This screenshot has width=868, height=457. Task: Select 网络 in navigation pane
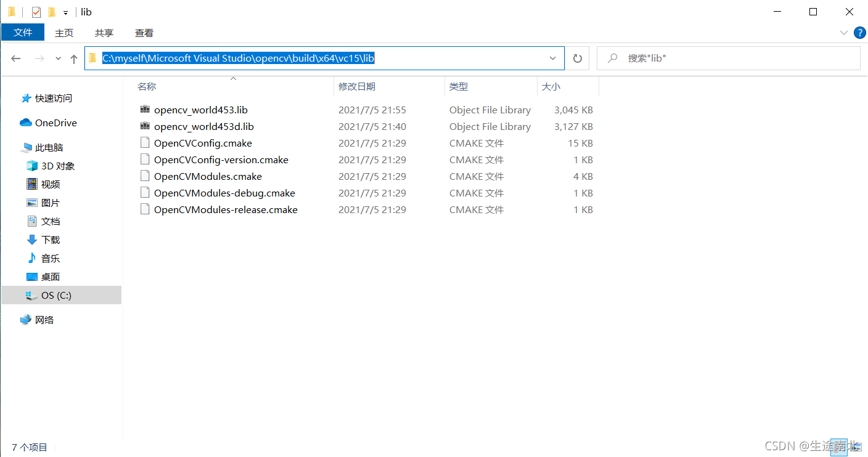(x=44, y=320)
